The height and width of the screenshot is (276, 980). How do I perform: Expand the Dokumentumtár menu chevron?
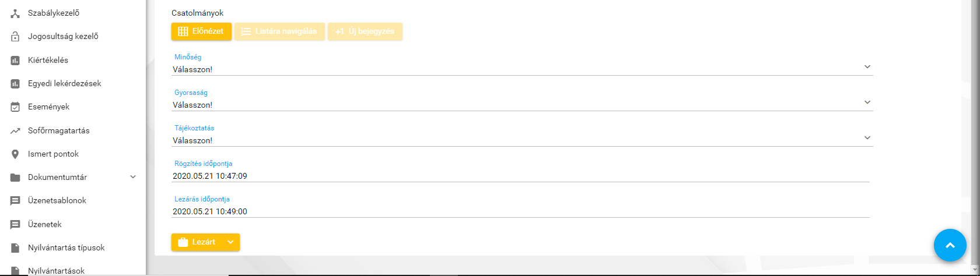(x=133, y=177)
